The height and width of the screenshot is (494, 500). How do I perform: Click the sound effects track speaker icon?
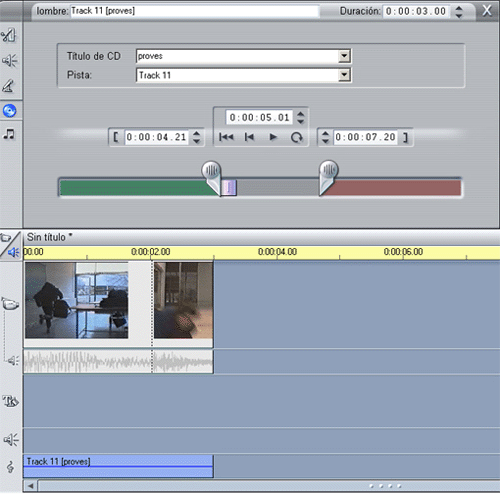coord(11,440)
